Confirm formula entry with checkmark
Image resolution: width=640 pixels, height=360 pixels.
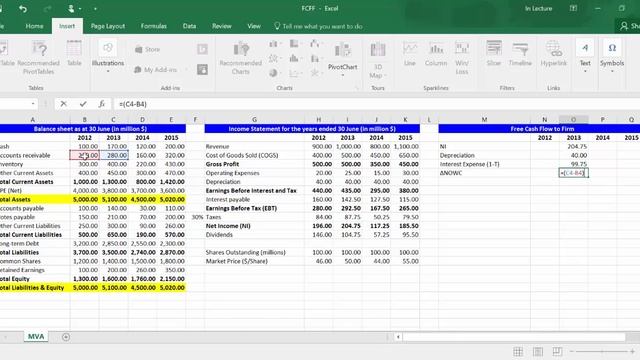(x=83, y=104)
